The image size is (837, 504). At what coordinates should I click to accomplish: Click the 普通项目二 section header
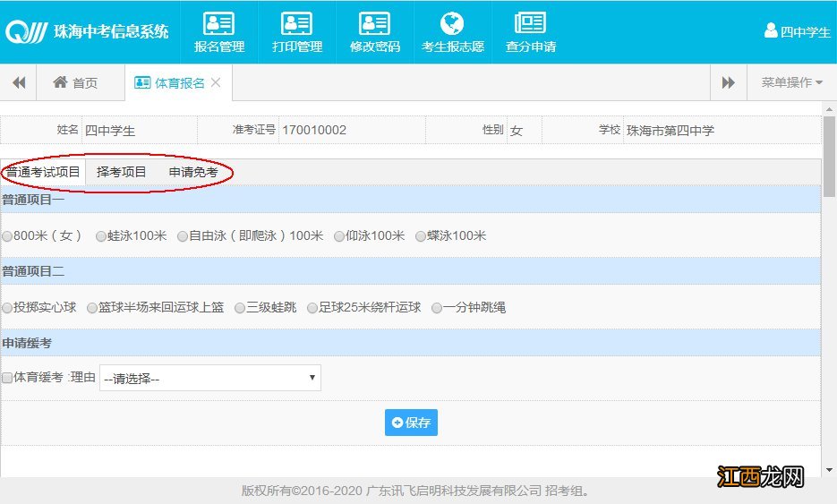(x=411, y=271)
